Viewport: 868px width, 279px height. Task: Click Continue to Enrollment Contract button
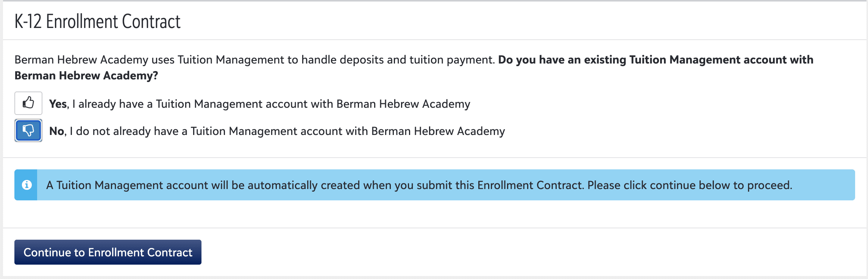108,252
